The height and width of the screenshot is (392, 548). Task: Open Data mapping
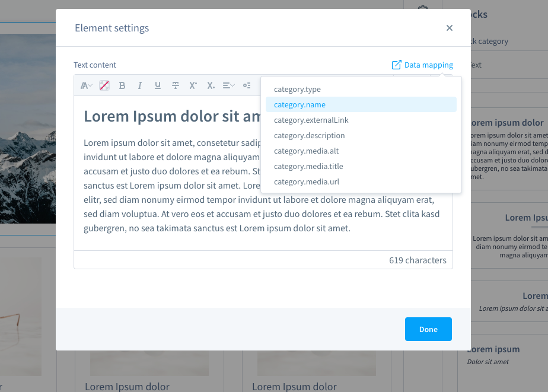click(422, 65)
